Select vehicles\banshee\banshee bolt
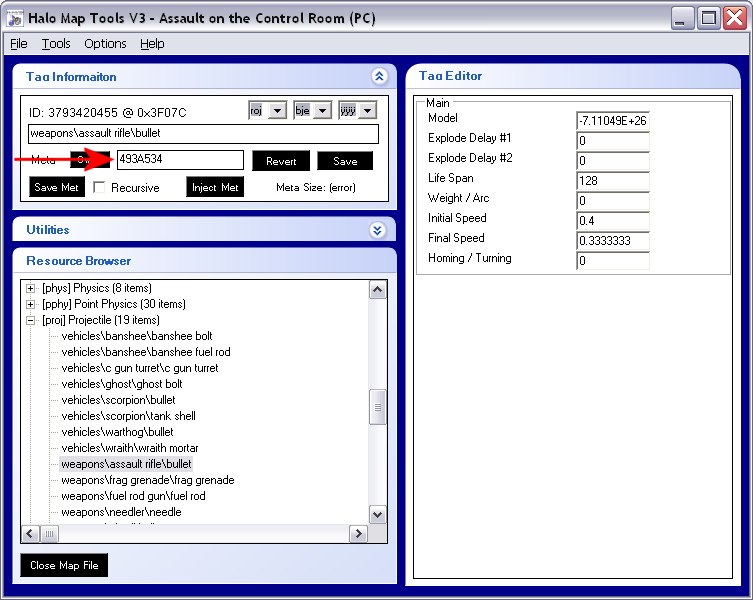This screenshot has width=753, height=600. pos(137,336)
